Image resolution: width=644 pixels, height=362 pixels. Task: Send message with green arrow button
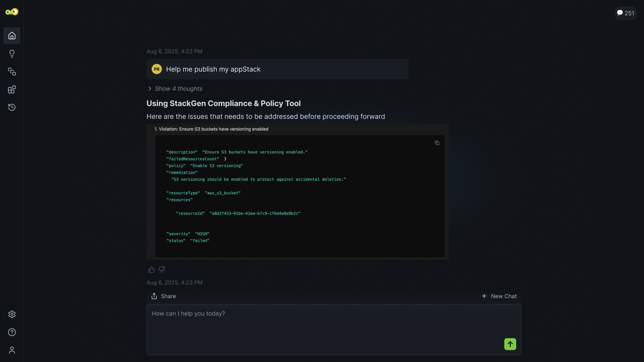(510, 344)
